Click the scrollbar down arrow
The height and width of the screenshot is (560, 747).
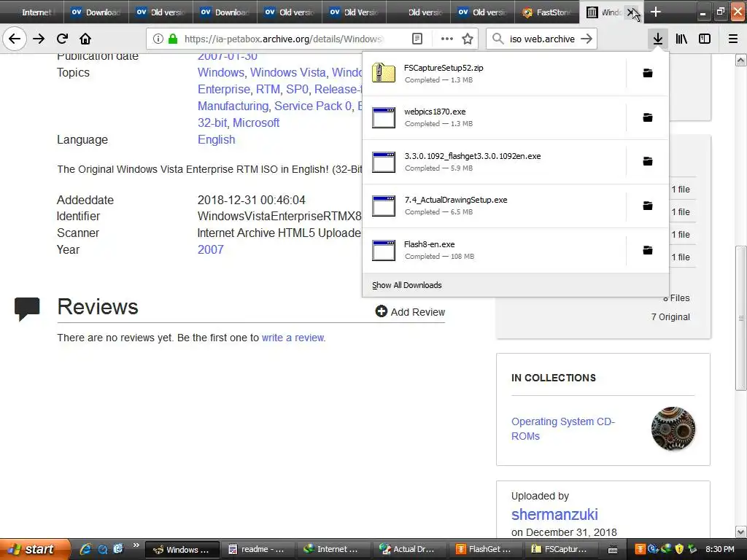[741, 532]
